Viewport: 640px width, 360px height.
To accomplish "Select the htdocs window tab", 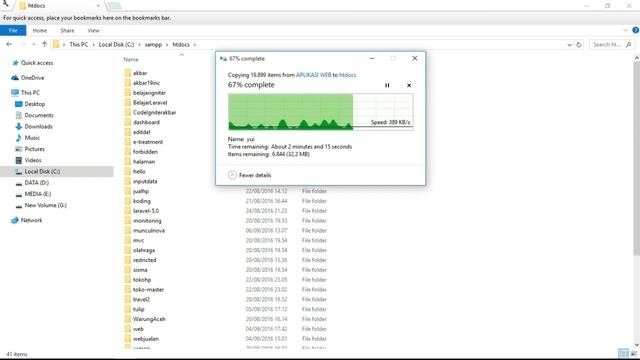I will pyautogui.click(x=60, y=6).
